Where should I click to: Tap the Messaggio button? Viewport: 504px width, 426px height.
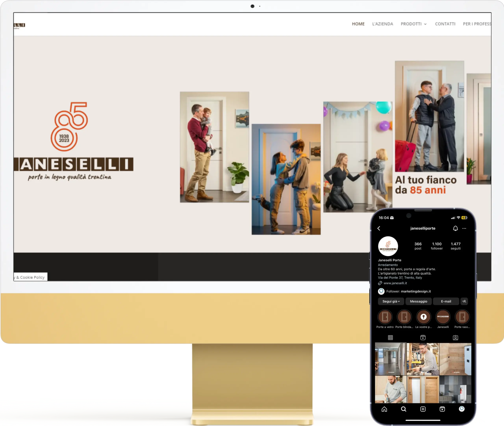(x=418, y=301)
